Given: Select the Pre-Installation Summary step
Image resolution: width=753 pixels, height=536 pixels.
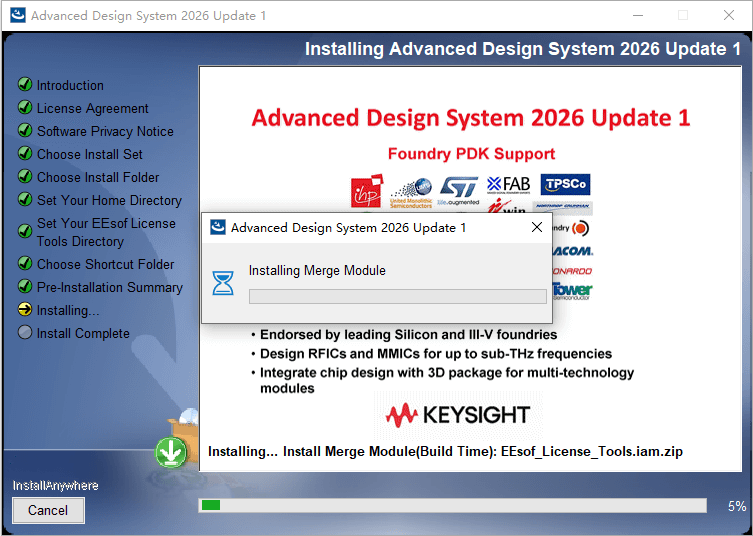Looking at the screenshot, I should pos(110,287).
